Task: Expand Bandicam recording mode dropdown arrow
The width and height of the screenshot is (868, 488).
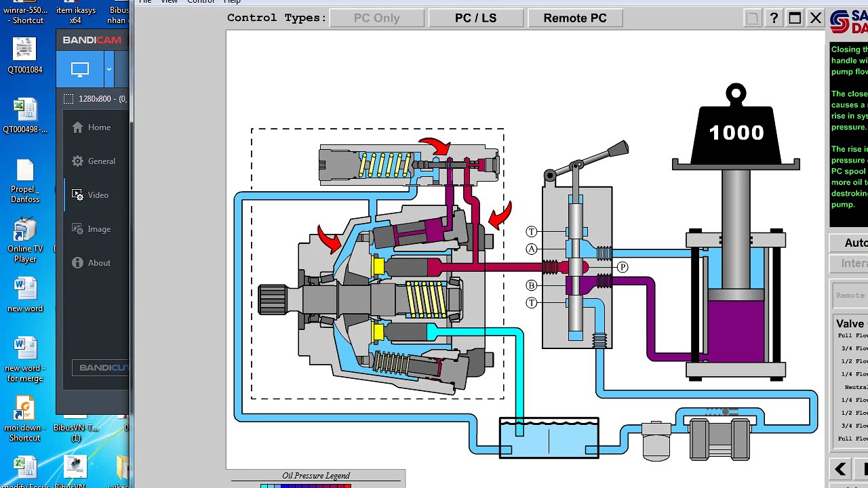Action: [x=108, y=69]
